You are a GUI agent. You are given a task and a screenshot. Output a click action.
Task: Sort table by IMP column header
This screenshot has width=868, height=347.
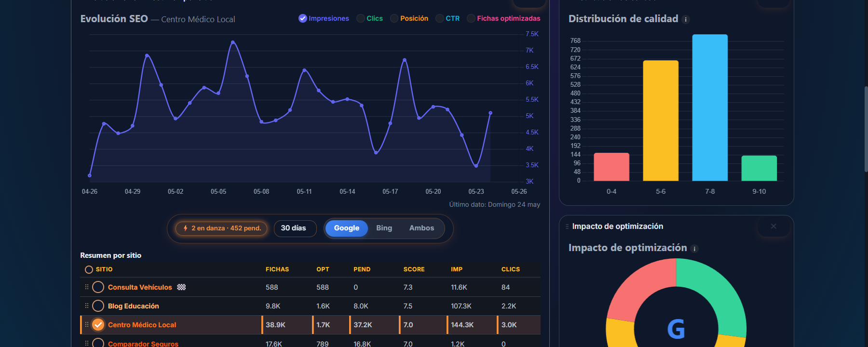point(457,269)
